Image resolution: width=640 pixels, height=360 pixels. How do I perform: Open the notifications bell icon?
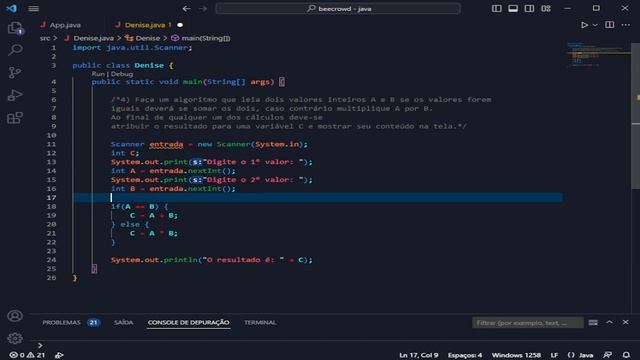(x=626, y=355)
